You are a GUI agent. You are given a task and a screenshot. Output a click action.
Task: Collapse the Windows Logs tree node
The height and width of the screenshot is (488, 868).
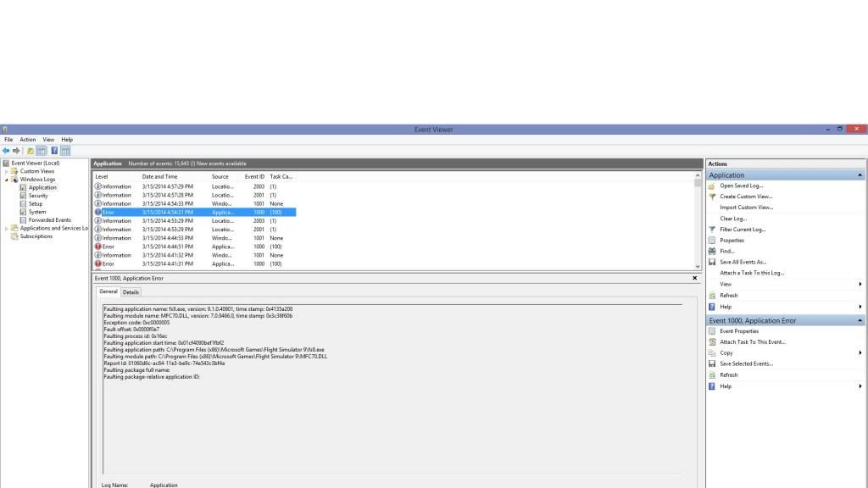7,180
